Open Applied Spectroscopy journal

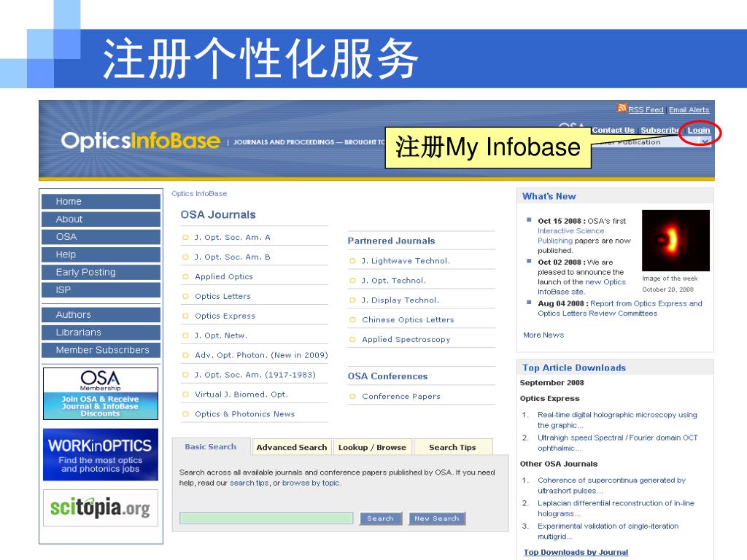click(406, 340)
